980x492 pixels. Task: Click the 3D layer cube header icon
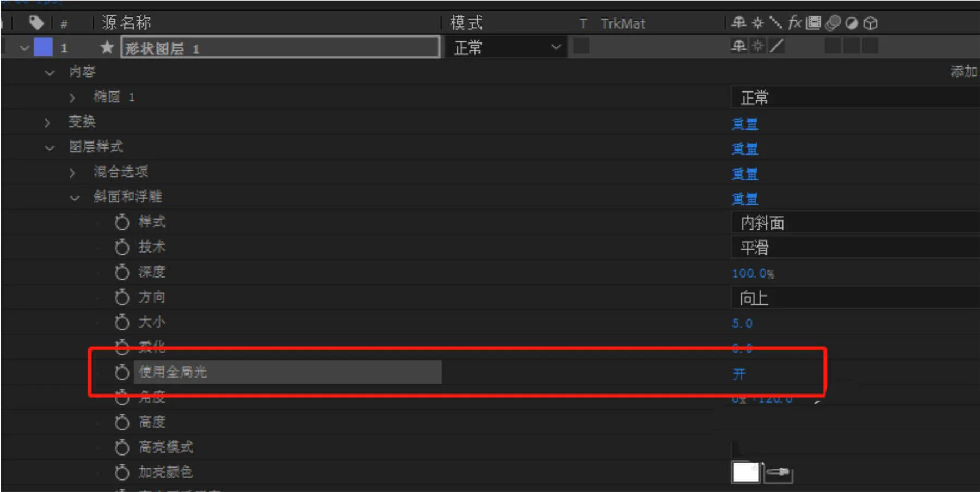click(x=871, y=23)
